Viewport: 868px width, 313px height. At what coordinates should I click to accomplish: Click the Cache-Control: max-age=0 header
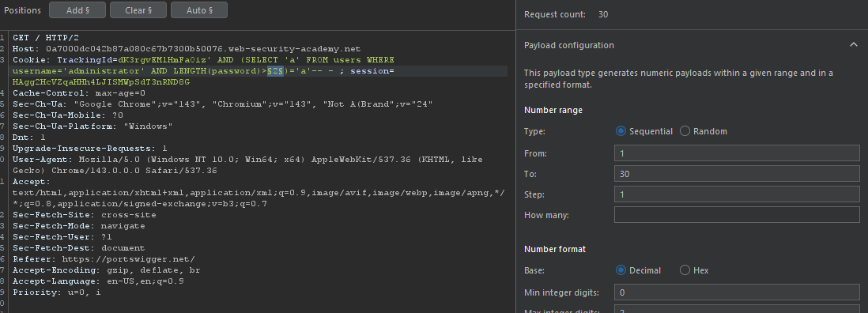(x=79, y=93)
